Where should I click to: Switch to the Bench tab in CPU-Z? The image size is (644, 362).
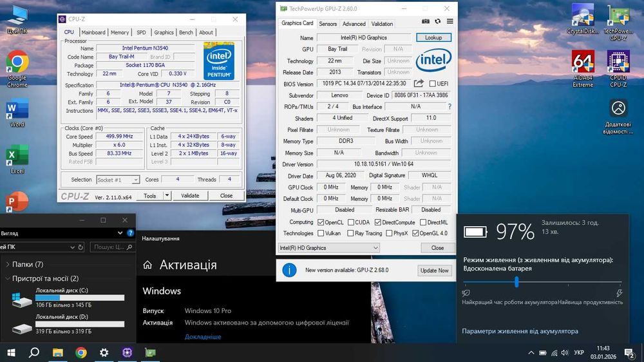click(x=186, y=32)
